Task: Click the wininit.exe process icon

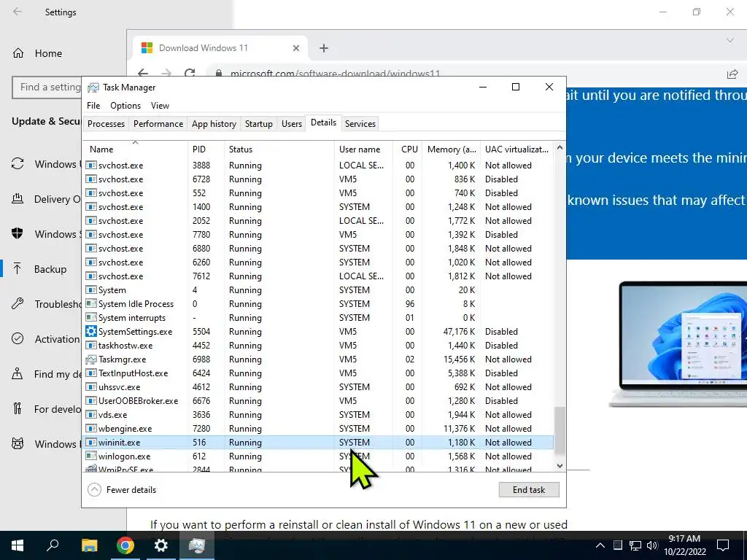Action: click(91, 443)
